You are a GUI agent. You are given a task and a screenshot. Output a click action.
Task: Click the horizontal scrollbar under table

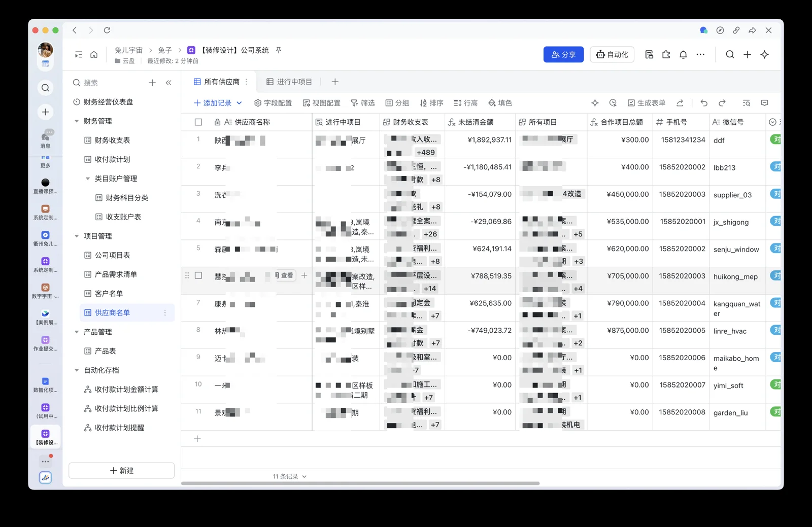(x=360, y=483)
